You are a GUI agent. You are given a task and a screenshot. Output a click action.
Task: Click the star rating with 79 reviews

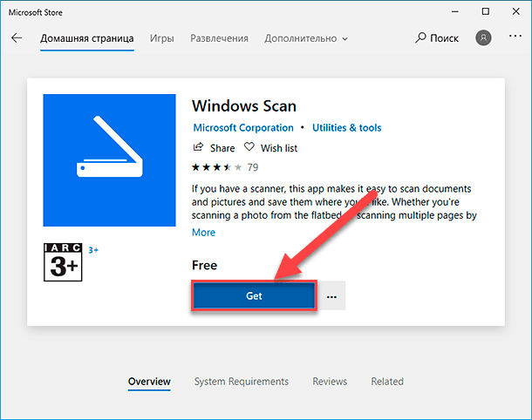[x=225, y=167]
